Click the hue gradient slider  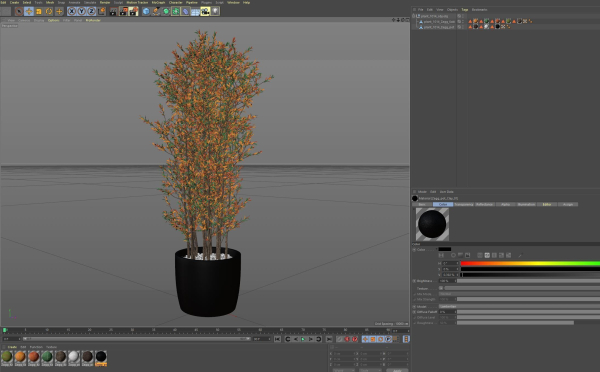click(x=530, y=263)
